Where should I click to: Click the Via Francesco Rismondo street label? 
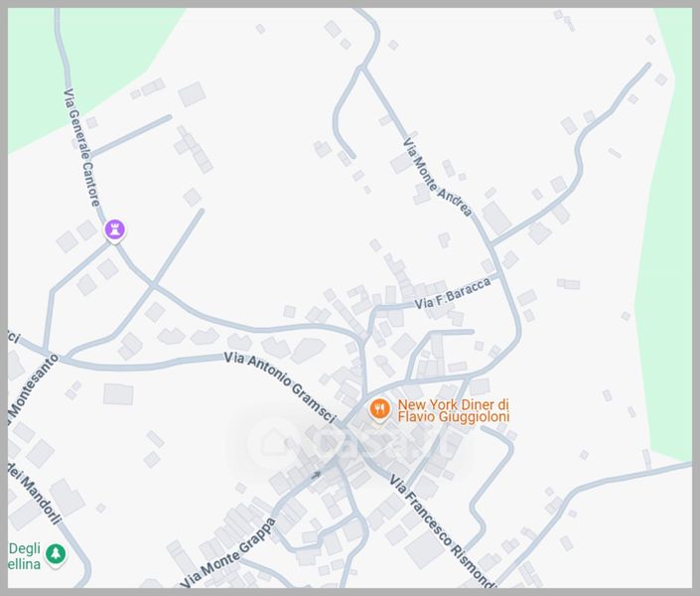click(443, 531)
